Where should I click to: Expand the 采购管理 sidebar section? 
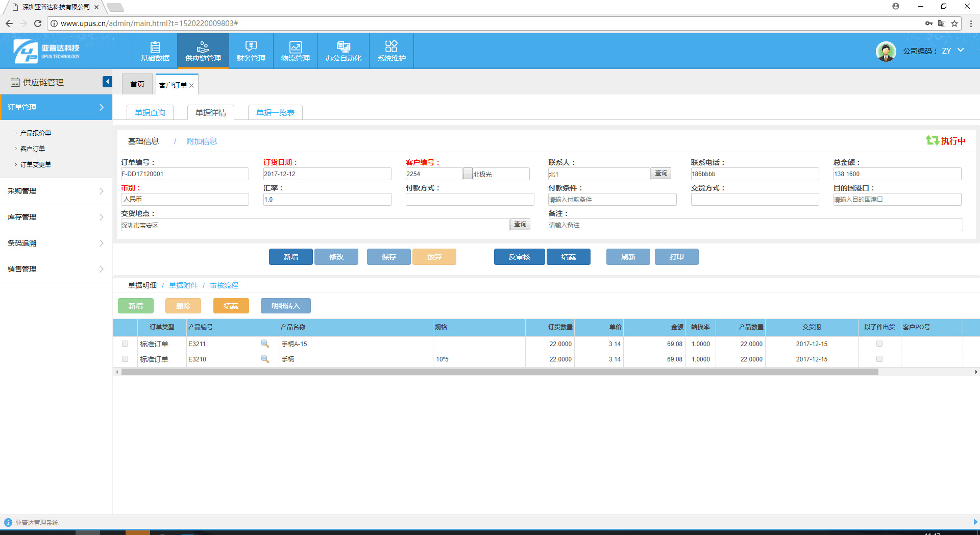[x=56, y=191]
